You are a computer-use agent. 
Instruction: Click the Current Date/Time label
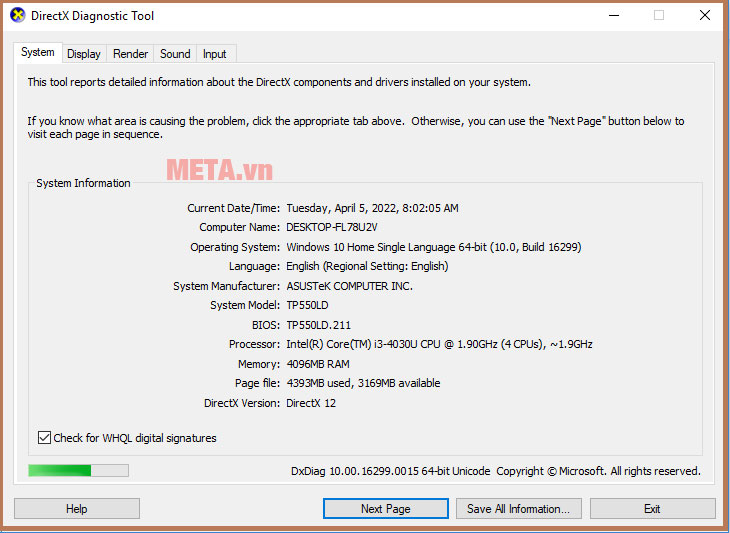234,208
